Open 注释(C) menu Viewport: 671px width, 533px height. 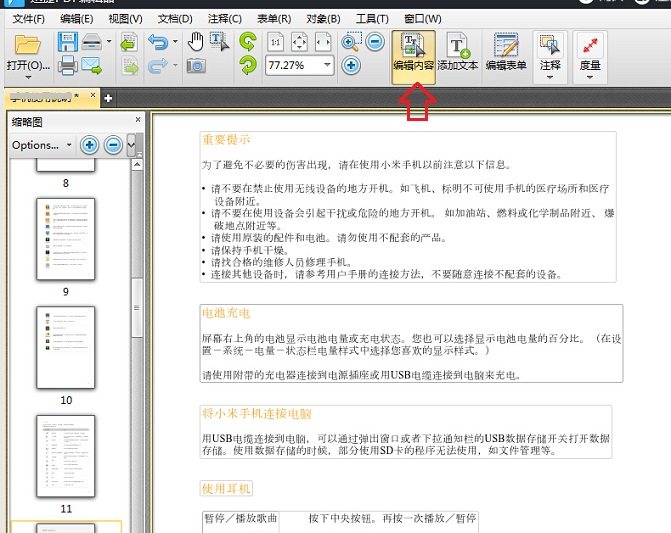225,19
